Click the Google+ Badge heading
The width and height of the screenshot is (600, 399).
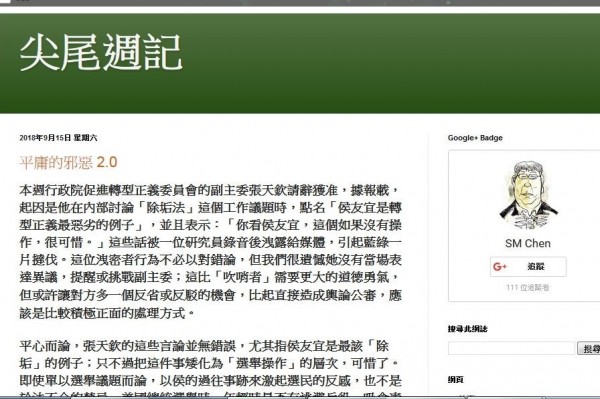pos(475,138)
